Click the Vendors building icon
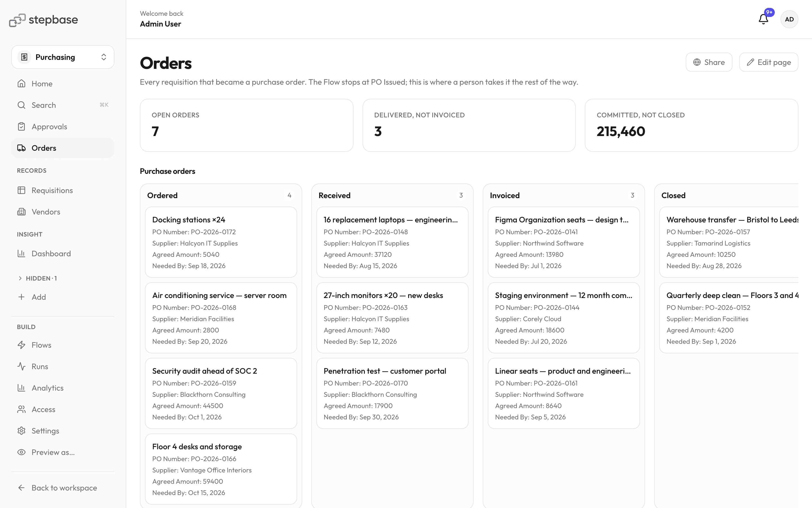This screenshot has height=508, width=812. pyautogui.click(x=21, y=212)
